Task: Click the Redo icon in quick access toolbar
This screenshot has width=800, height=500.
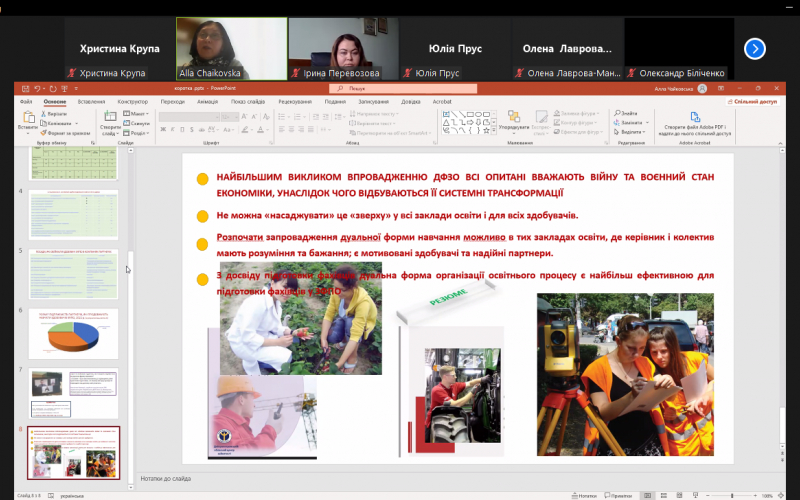Action: point(53,89)
